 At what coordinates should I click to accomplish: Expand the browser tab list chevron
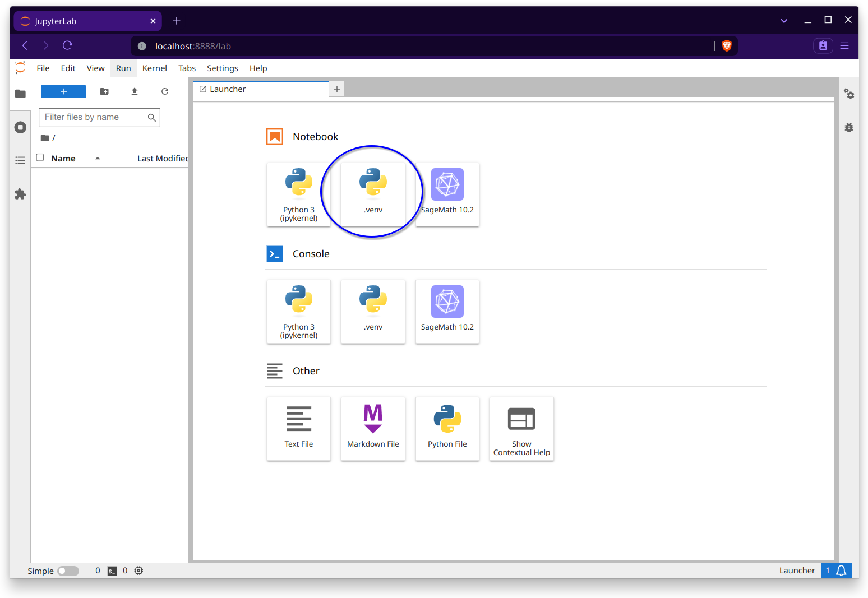[x=784, y=21]
